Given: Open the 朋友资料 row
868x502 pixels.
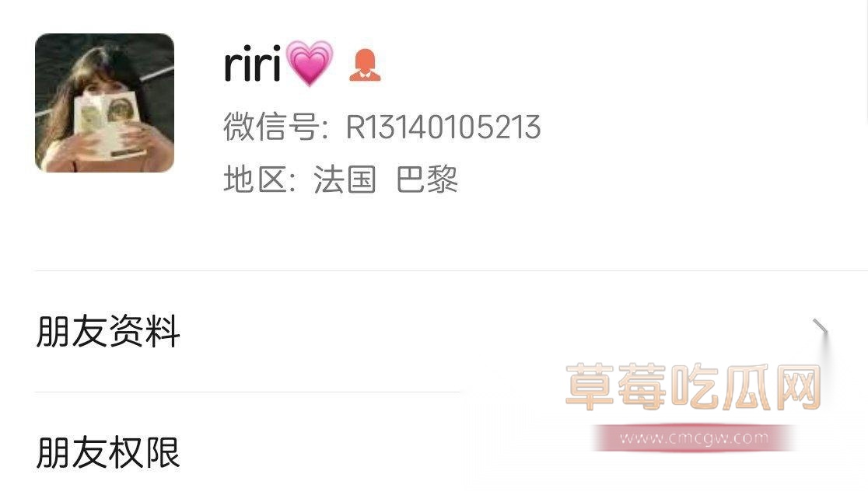Looking at the screenshot, I should point(434,332).
